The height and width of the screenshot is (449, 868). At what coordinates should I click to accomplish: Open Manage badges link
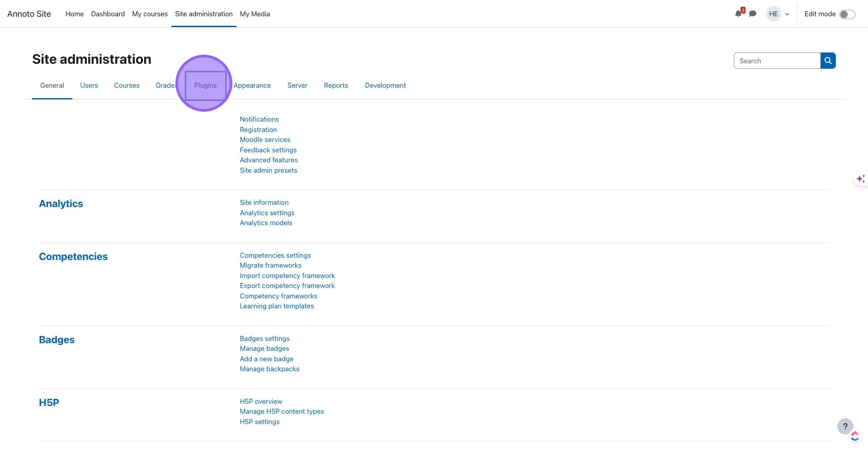[x=264, y=349]
